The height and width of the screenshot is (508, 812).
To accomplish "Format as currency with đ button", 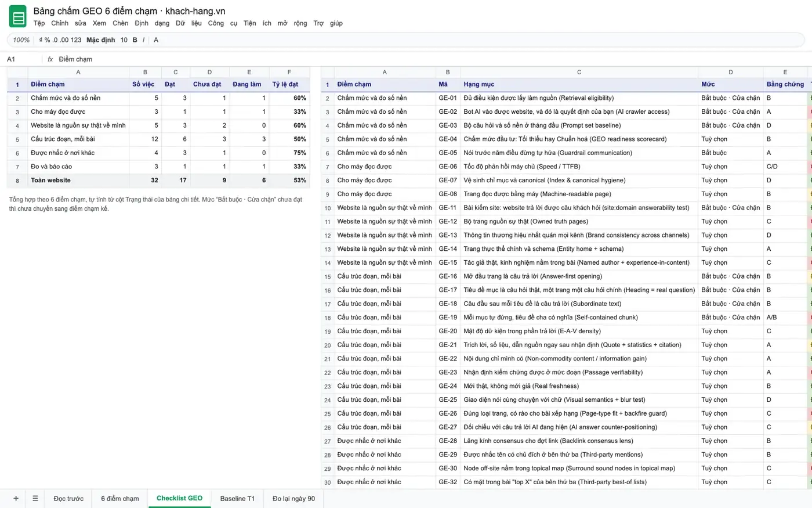I will click(41, 40).
